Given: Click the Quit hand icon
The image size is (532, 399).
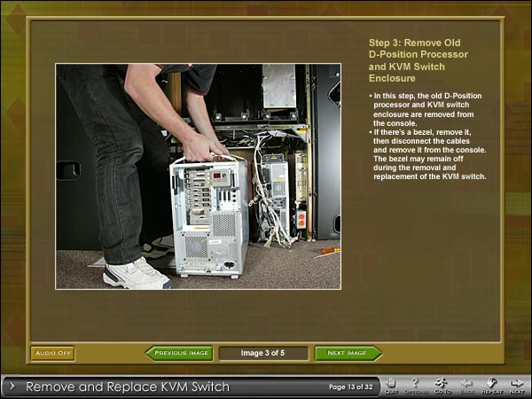Looking at the screenshot, I should click(392, 384).
